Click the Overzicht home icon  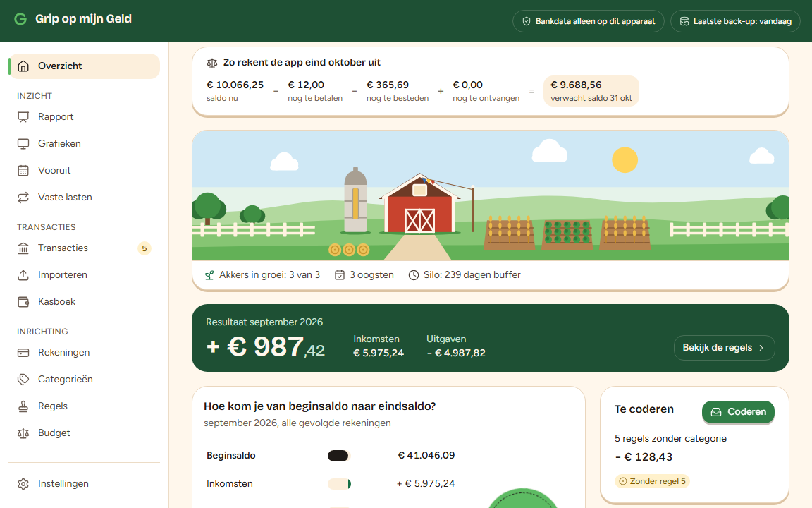(23, 66)
